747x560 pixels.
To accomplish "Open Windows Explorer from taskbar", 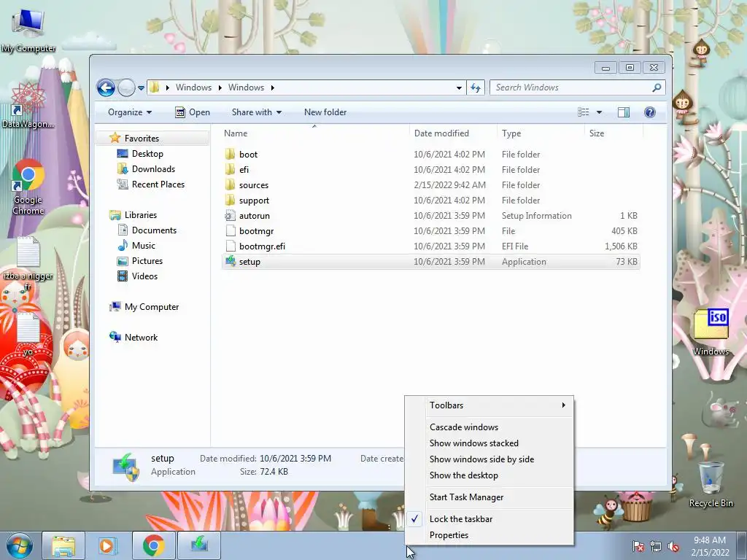I will tap(63, 545).
